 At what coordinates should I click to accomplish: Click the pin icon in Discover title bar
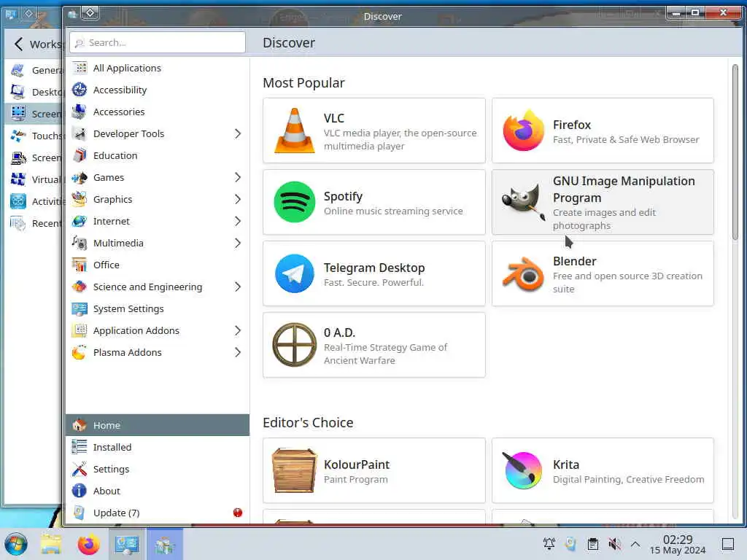point(90,13)
